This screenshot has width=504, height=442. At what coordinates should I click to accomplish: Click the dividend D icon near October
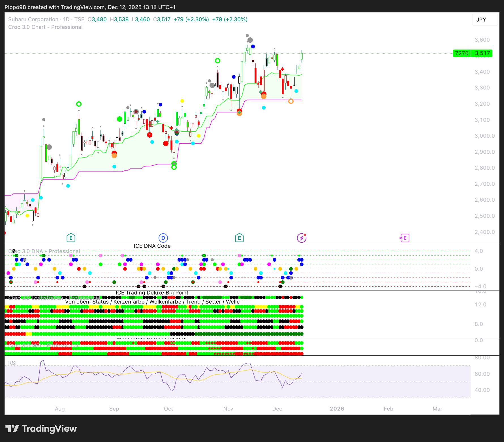[x=163, y=238]
